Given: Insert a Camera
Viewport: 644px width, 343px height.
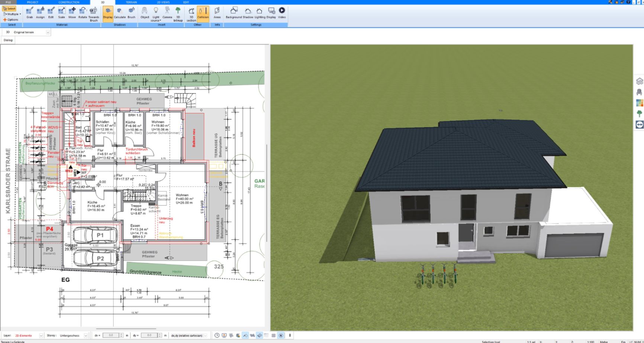Looking at the screenshot, I should click(x=167, y=13).
